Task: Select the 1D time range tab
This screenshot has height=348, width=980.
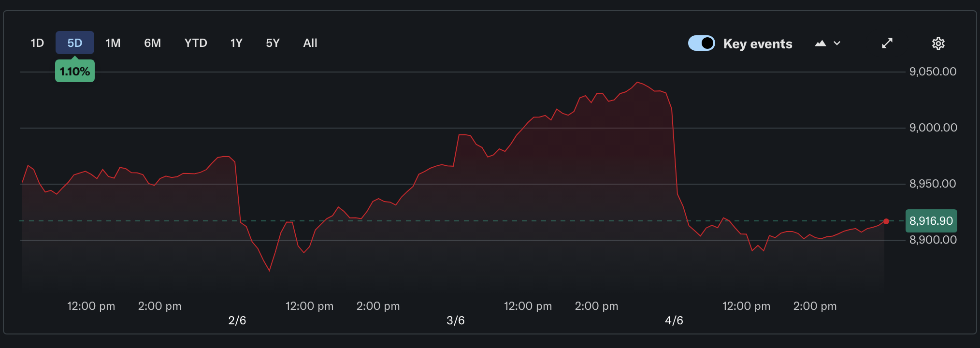Action: [x=37, y=43]
